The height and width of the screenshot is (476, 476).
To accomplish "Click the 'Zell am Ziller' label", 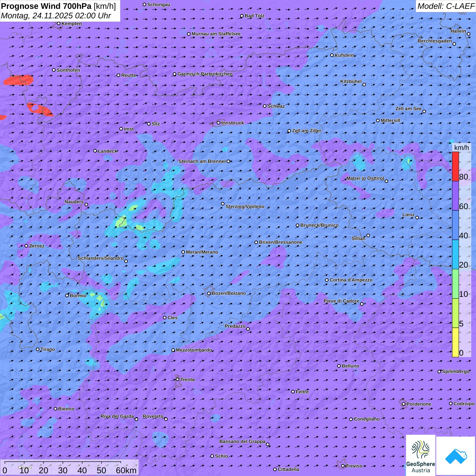I will 306,131.
